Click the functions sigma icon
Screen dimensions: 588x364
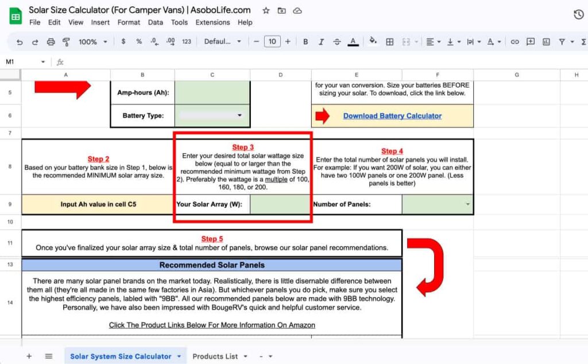point(583,42)
